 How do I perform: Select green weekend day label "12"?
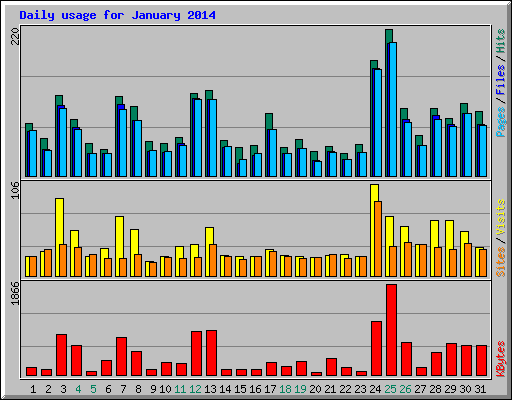click(x=195, y=389)
